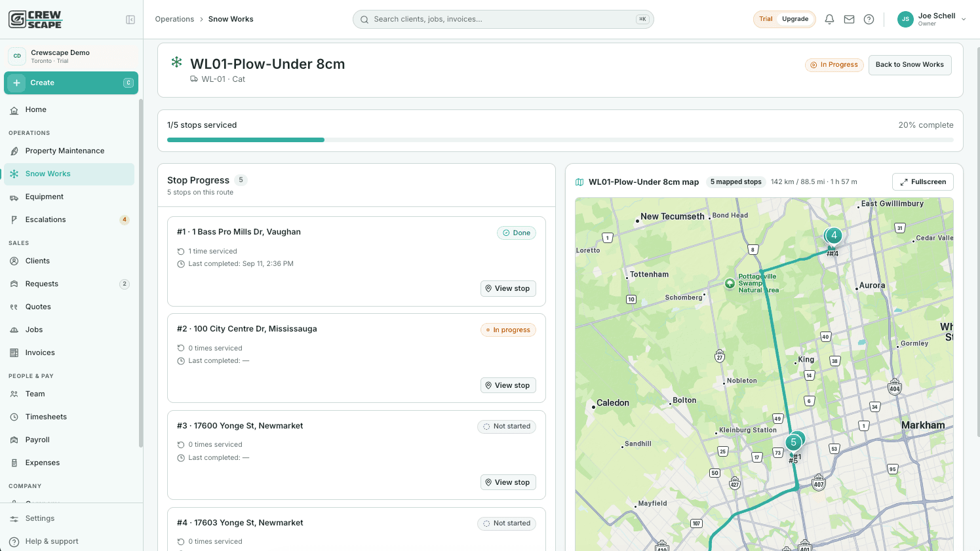The width and height of the screenshot is (980, 551).
Task: Open Settings
Action: click(x=71, y=518)
